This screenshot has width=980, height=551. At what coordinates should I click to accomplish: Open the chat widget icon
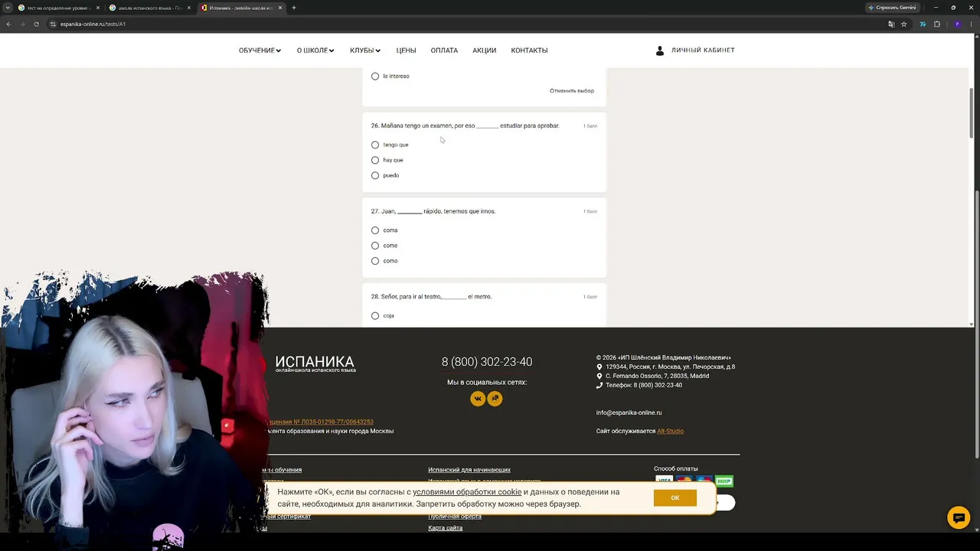pos(959,517)
